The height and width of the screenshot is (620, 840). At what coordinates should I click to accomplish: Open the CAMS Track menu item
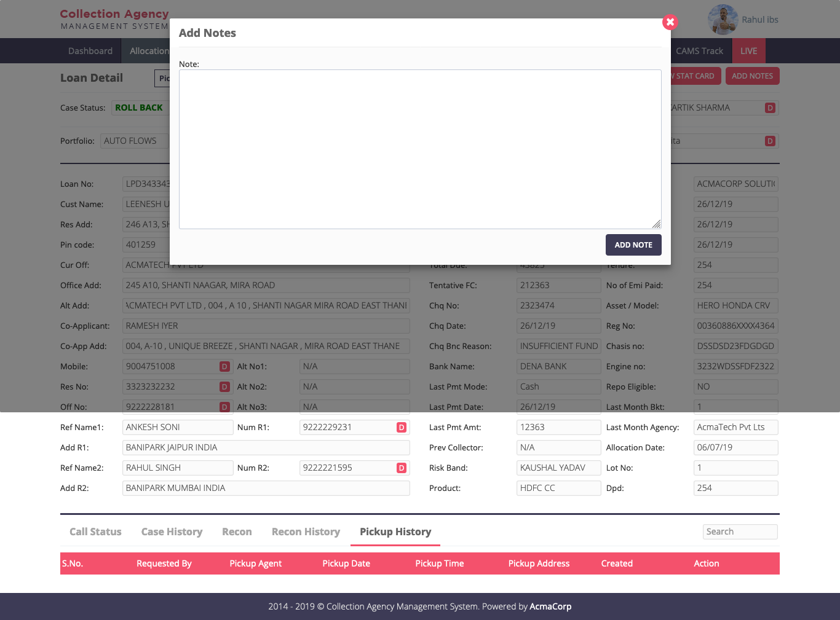(x=699, y=51)
